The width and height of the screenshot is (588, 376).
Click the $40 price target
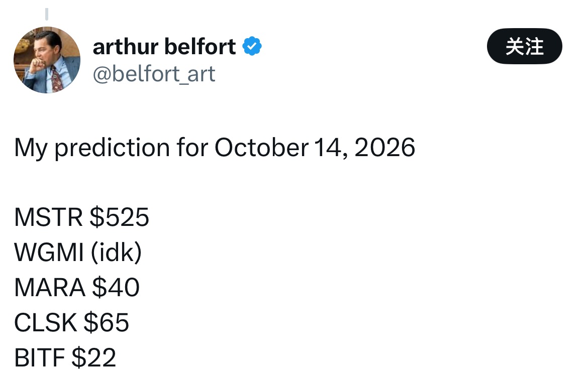click(116, 287)
